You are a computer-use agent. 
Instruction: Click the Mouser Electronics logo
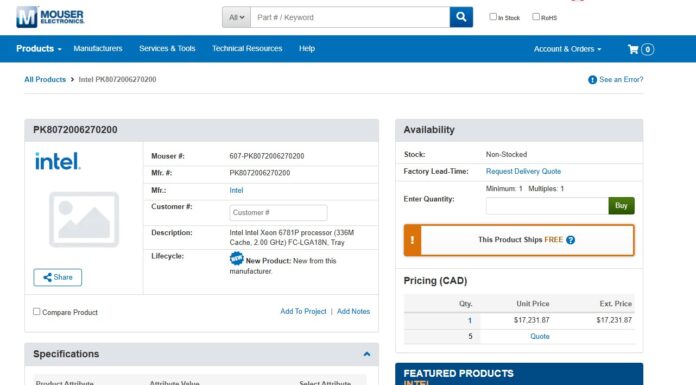[x=50, y=17]
